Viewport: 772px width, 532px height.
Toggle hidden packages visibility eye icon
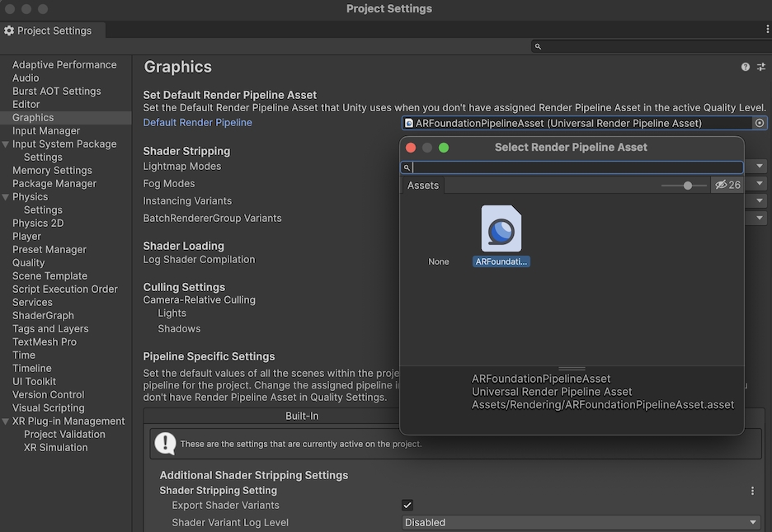(x=721, y=186)
